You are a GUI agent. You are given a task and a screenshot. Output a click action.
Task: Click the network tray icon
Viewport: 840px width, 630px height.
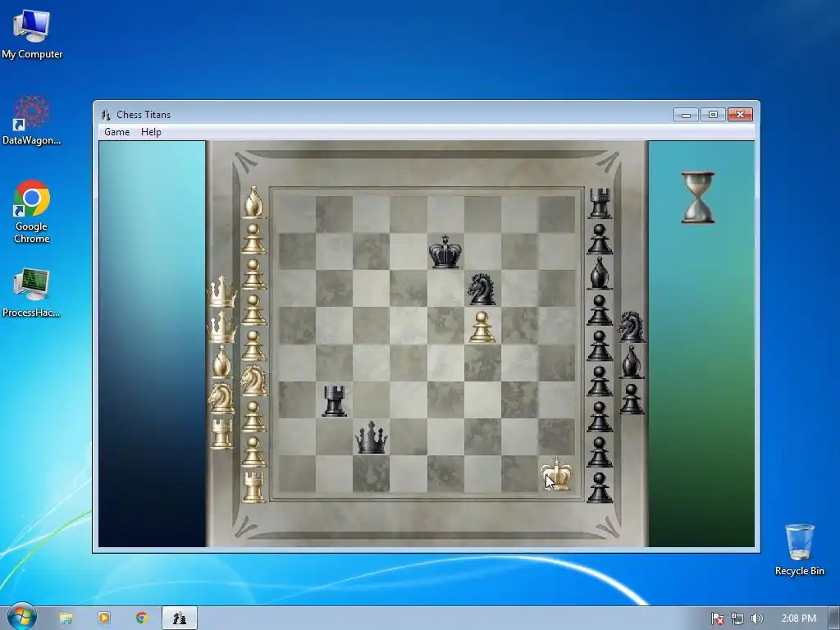pyautogui.click(x=737, y=619)
